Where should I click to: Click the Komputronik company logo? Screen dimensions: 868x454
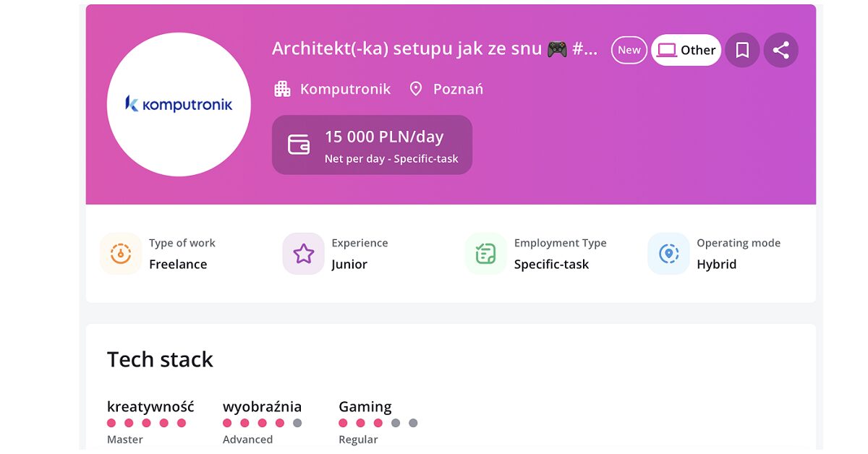(x=179, y=104)
